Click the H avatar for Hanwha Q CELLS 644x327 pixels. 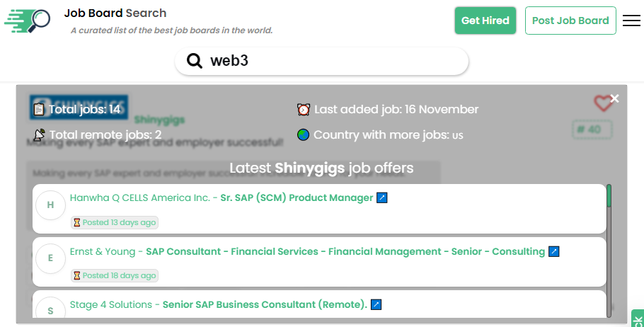[x=50, y=205]
